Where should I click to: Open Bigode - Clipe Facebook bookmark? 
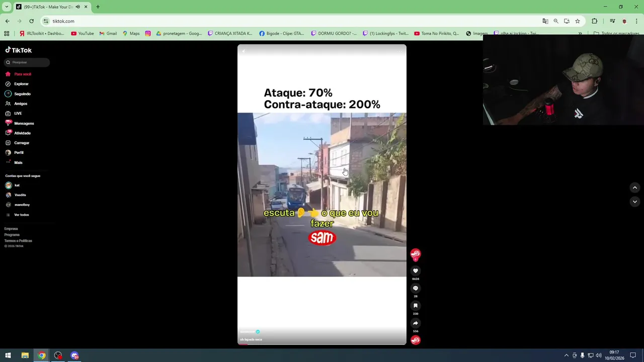coord(281,34)
